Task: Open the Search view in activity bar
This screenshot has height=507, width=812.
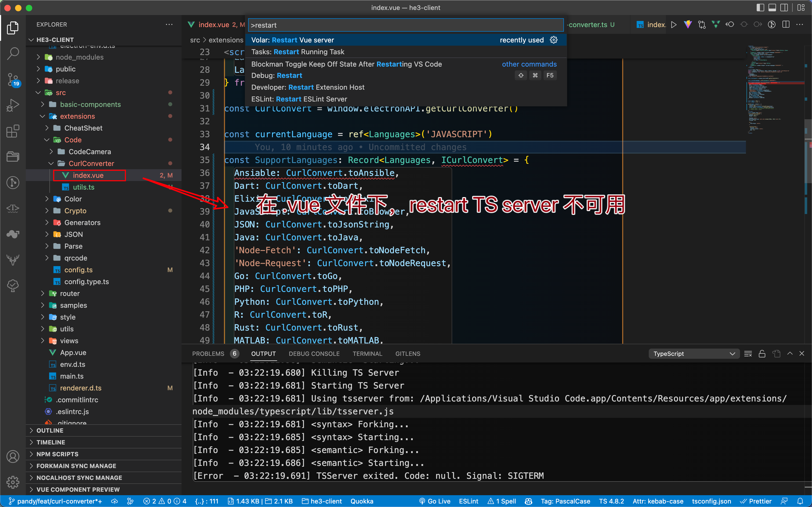Action: tap(13, 53)
